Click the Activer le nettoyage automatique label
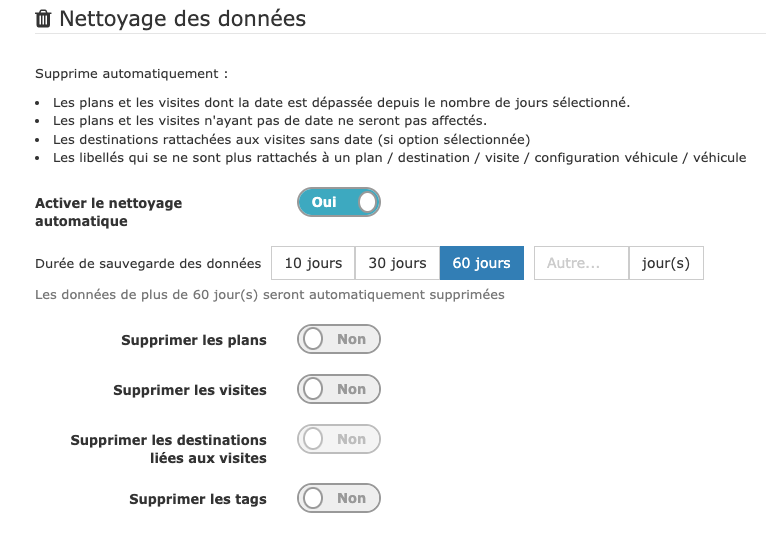The image size is (766, 533). point(108,212)
